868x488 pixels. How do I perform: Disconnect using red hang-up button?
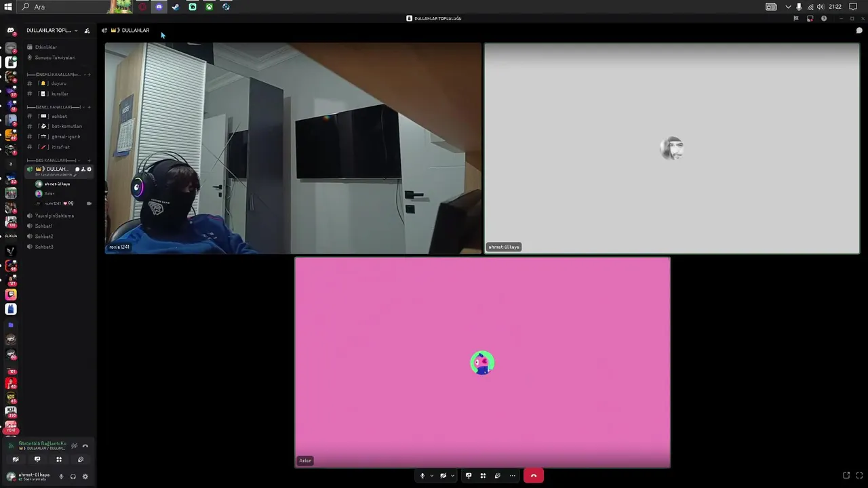click(x=534, y=476)
